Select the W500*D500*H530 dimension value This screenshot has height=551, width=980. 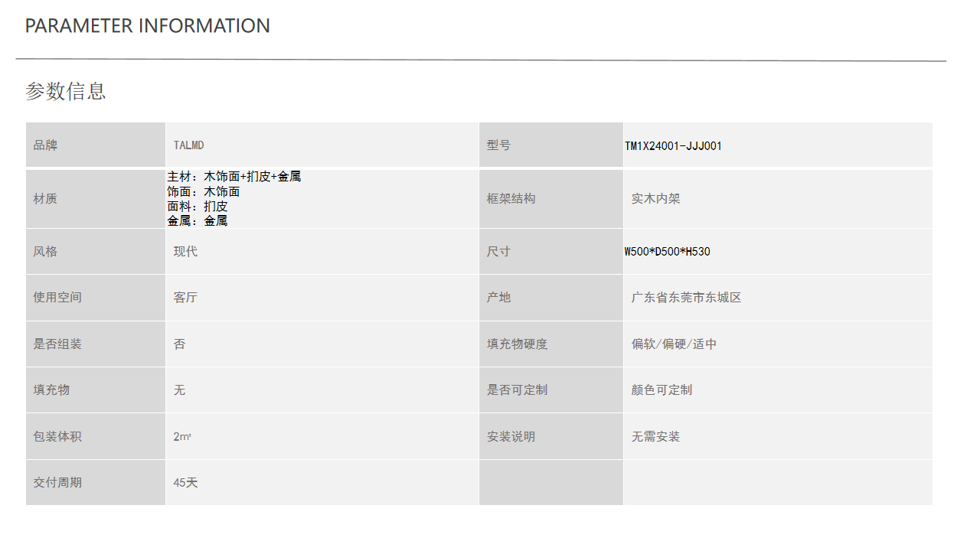[668, 251]
